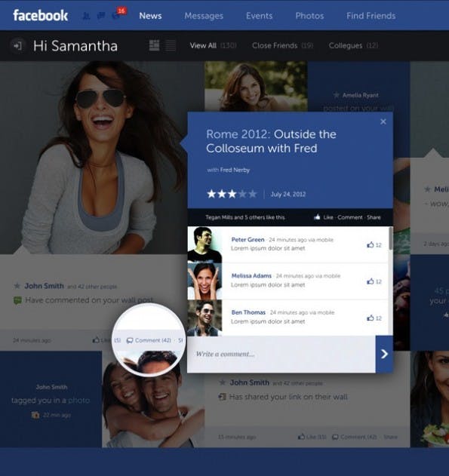Open the Messages tab
449x476 pixels.
204,16
